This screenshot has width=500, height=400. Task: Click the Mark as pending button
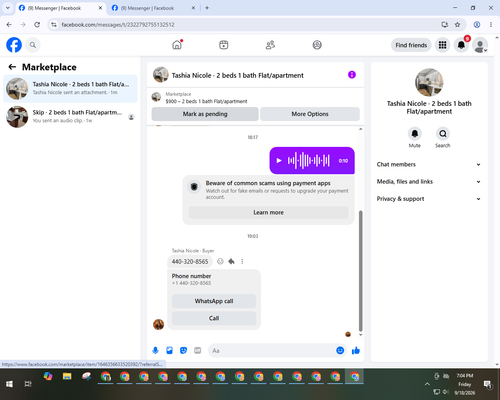205,114
